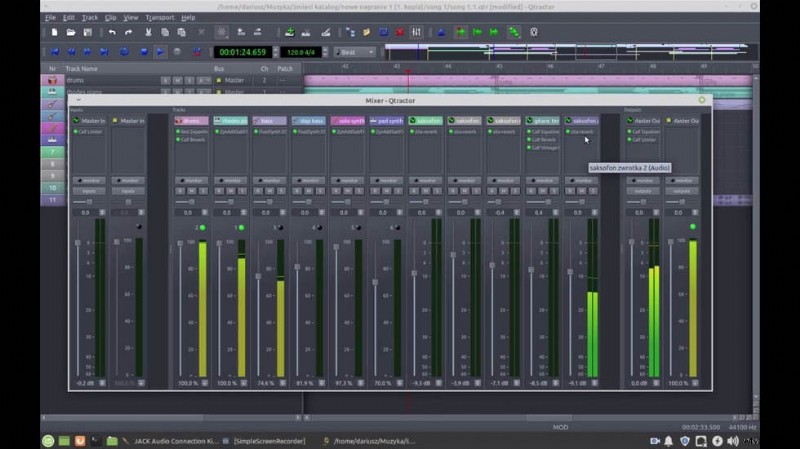The height and width of the screenshot is (449, 800).
Task: Stop playback
Action: coord(144,52)
